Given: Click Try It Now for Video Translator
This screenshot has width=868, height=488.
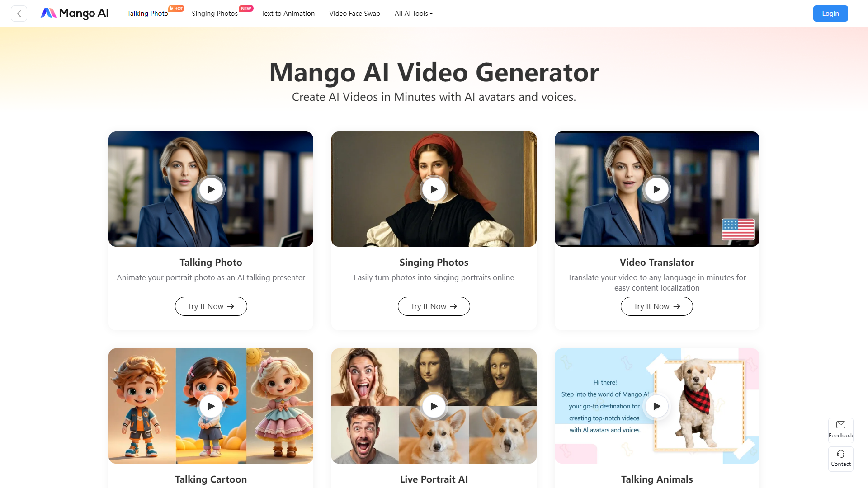Looking at the screenshot, I should [656, 306].
